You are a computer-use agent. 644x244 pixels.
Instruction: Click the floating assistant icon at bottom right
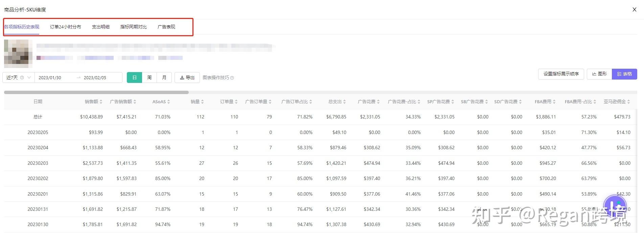(615, 206)
